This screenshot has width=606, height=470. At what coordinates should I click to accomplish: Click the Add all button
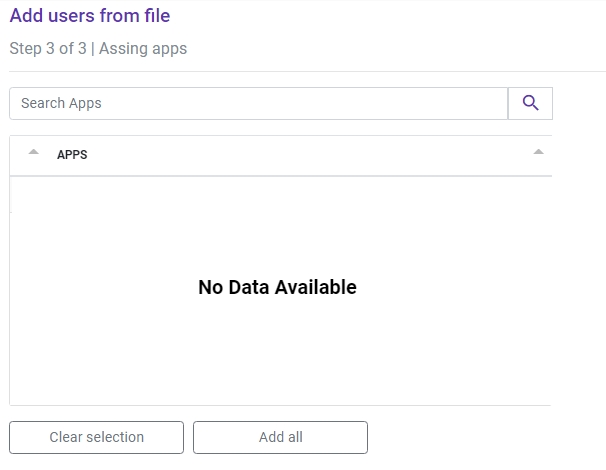[281, 437]
